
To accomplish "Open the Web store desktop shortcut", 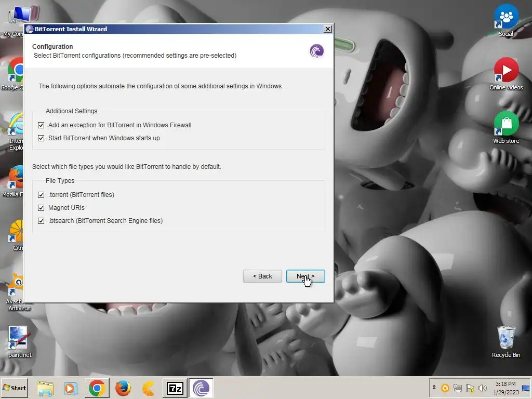I will tap(506, 128).
